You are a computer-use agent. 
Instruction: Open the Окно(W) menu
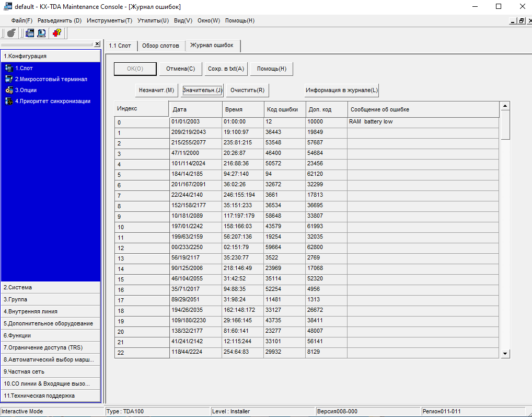[x=209, y=21]
